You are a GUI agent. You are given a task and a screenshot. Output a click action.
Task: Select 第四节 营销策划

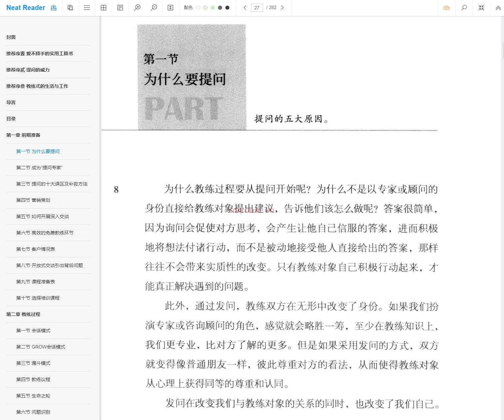[x=33, y=200]
